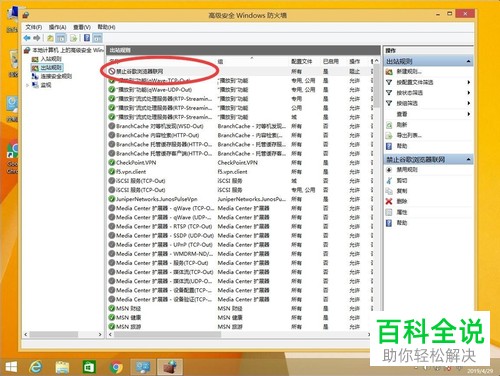The width and height of the screenshot is (500, 376).
Task: Click the green check icon of JuniperNetworks.JunosPulseVpn rule
Action: pyautogui.click(x=112, y=199)
